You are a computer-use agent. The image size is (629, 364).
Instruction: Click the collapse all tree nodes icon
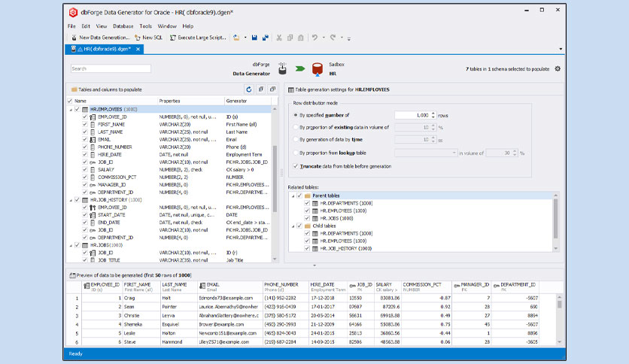(x=273, y=89)
